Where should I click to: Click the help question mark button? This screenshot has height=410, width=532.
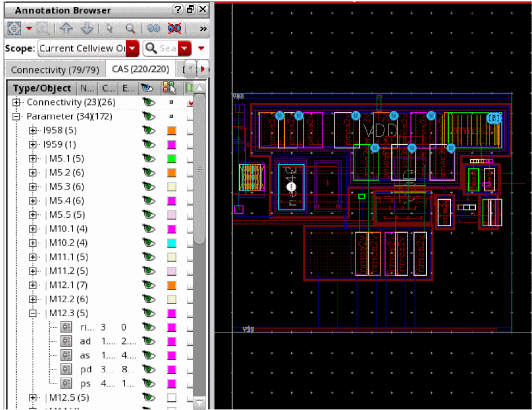click(x=178, y=10)
